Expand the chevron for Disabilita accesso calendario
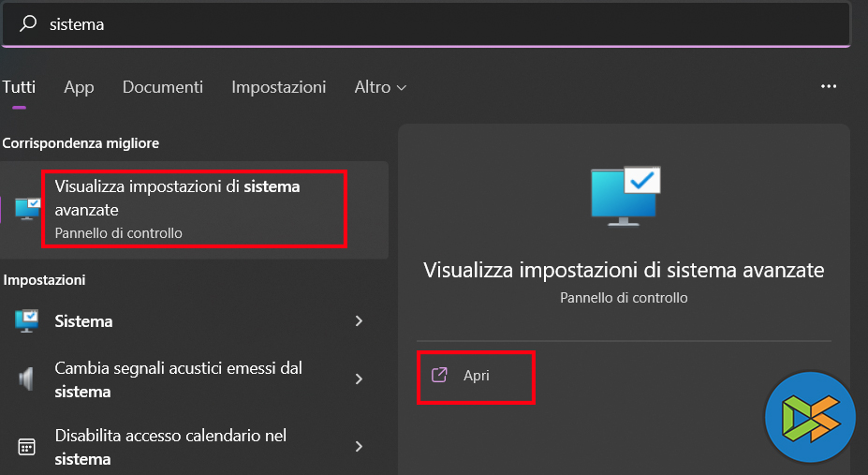 pos(359,447)
